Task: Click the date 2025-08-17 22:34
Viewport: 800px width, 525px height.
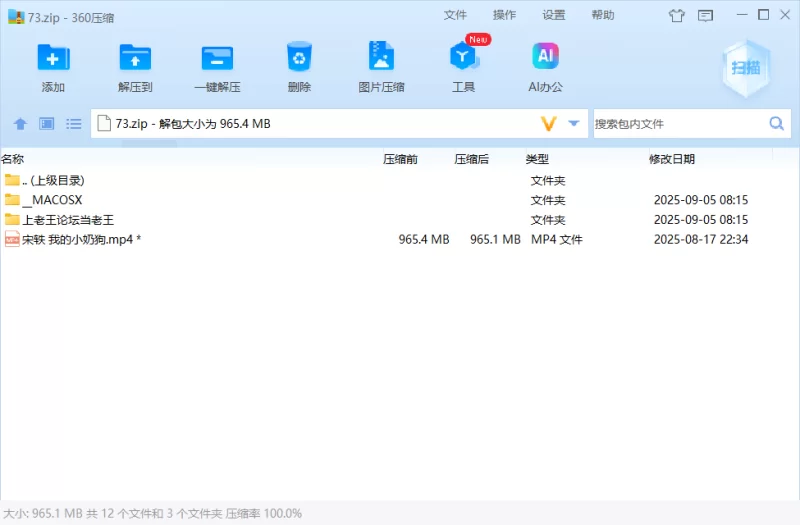Action: point(701,239)
